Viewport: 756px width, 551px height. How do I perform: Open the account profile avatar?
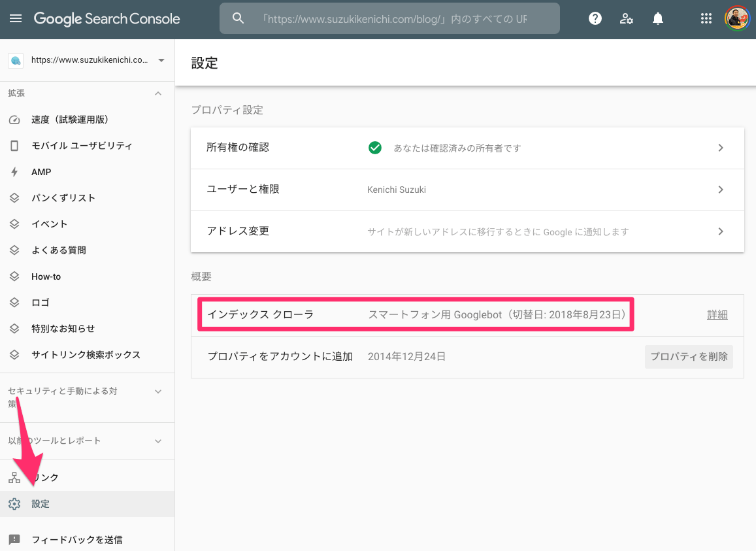[737, 18]
